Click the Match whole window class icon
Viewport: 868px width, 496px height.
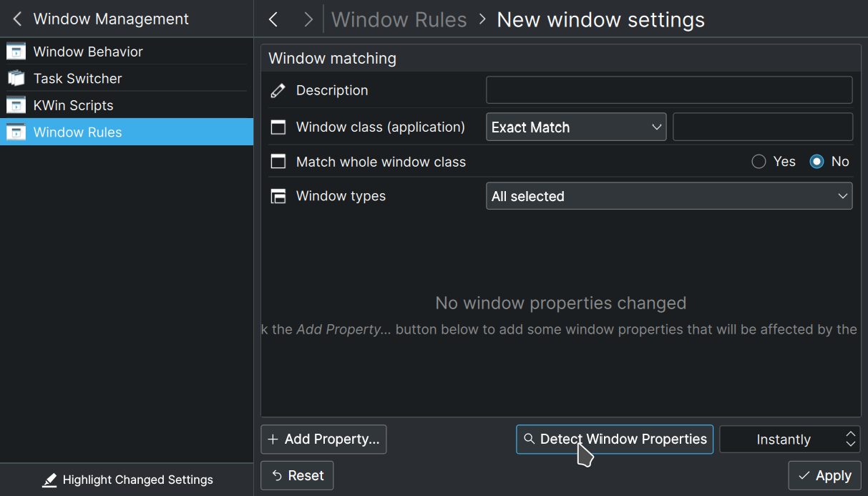tap(278, 162)
